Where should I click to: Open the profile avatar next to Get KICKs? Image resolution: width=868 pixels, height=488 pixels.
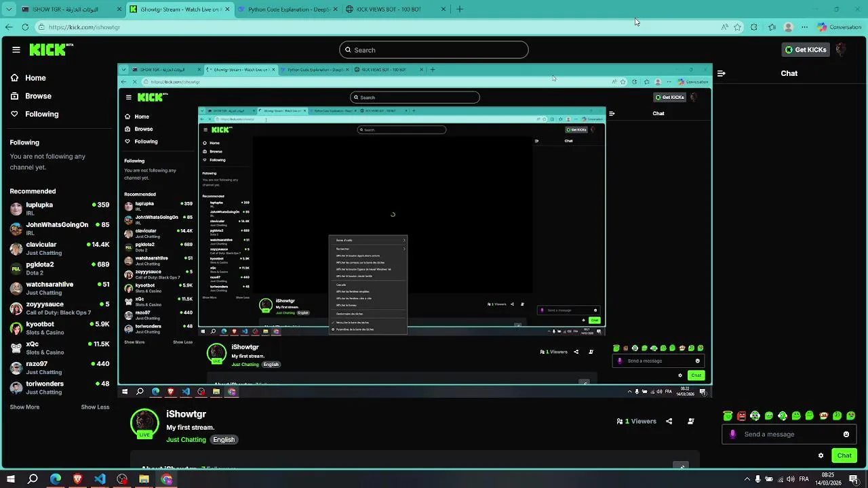pyautogui.click(x=841, y=49)
